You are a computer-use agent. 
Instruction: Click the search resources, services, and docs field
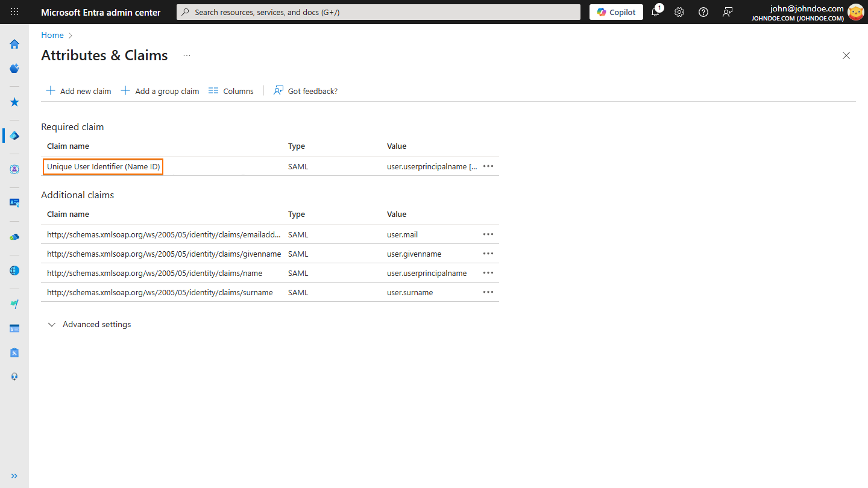379,12
